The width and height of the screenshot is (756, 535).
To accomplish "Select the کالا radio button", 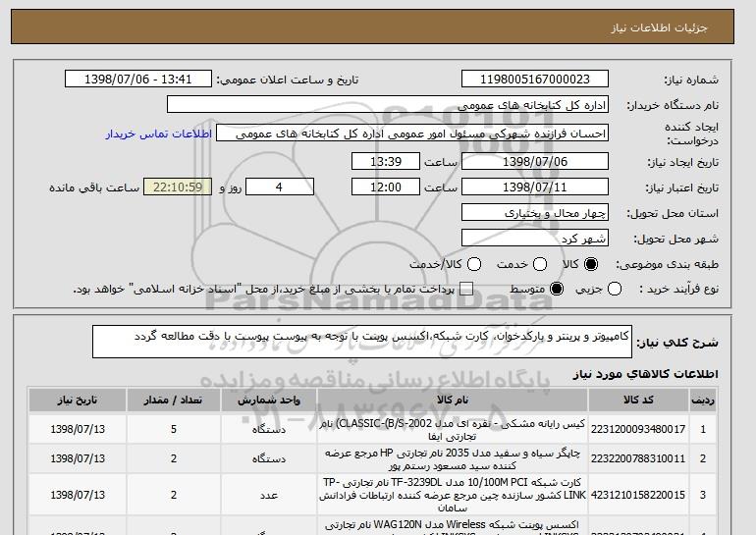I will pos(591,264).
